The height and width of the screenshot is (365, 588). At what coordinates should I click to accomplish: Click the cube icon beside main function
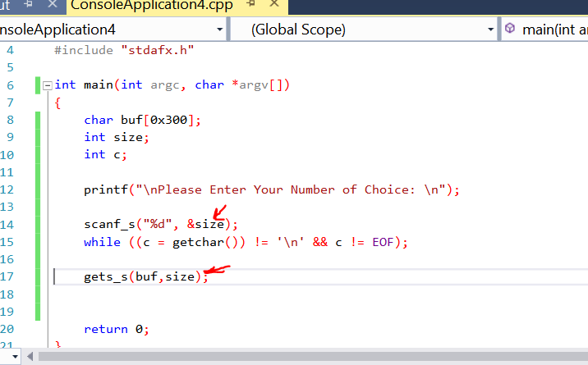tap(510, 30)
